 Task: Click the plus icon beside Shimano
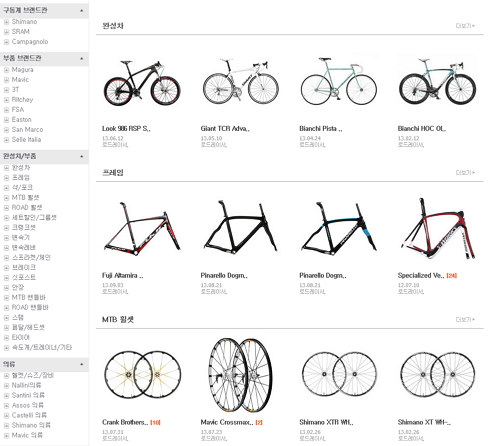pos(6,22)
